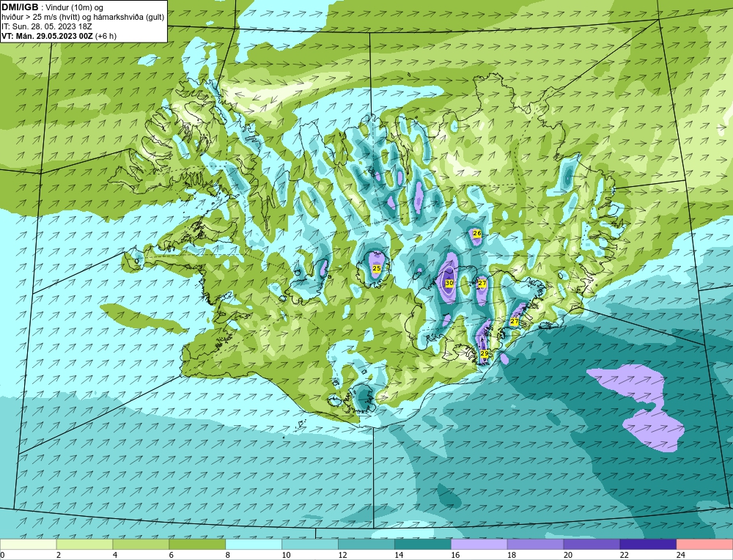This screenshot has width=733, height=560.
Task: Click the scale number 8 below the legend
Action: coord(228,555)
